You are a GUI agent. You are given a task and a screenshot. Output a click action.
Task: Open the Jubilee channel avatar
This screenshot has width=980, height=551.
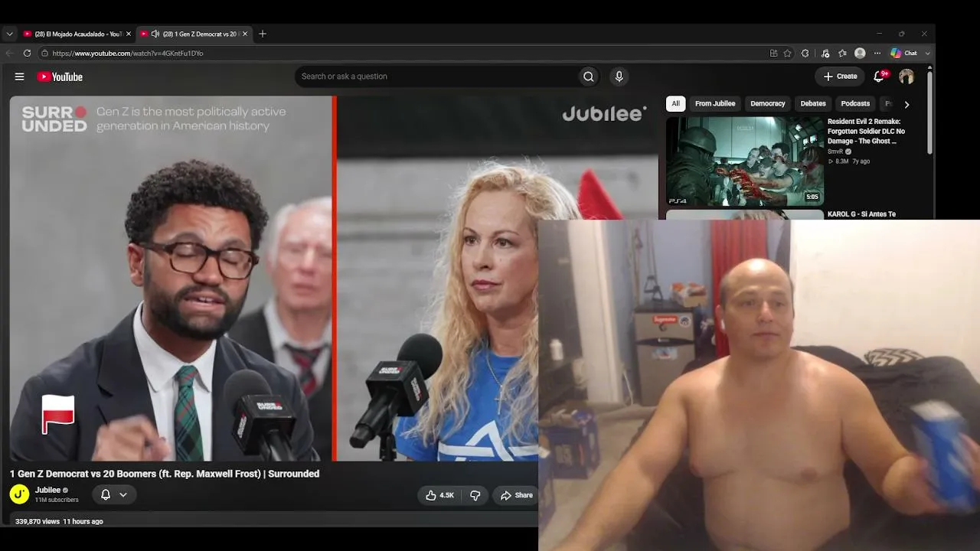tap(20, 494)
